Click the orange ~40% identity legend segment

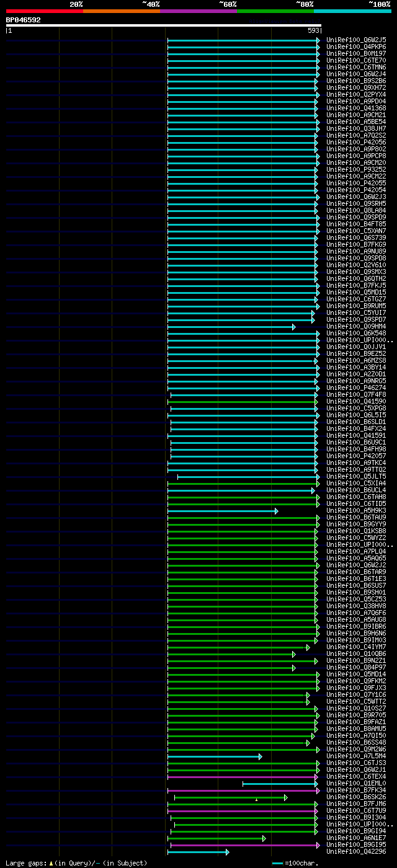[121, 11]
